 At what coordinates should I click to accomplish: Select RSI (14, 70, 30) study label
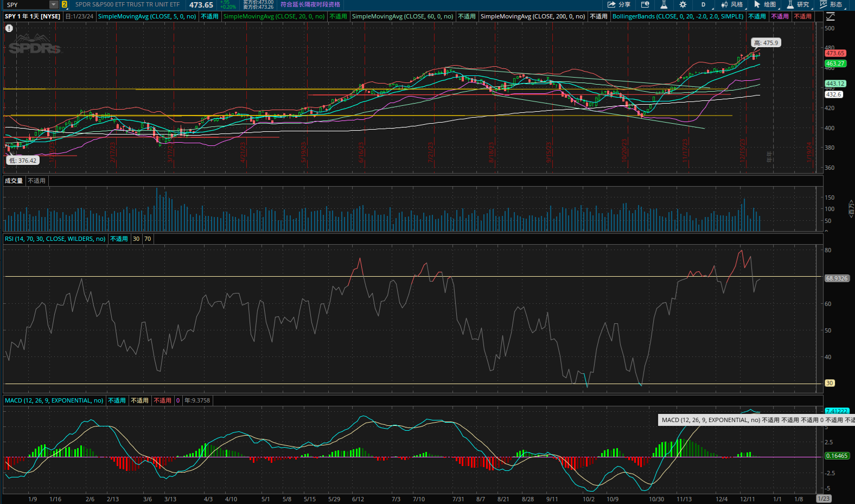point(55,239)
